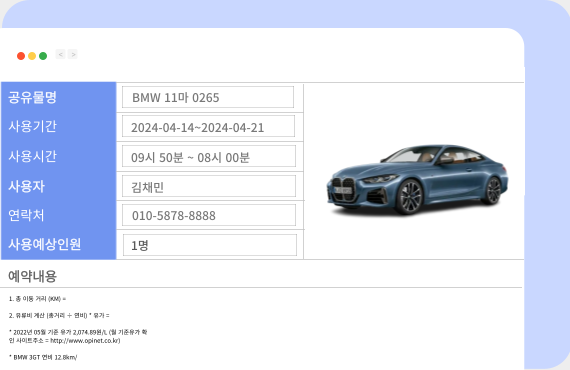Image resolution: width=570 pixels, height=370 pixels.
Task: Click the 김채민 user name field
Action: point(209,186)
